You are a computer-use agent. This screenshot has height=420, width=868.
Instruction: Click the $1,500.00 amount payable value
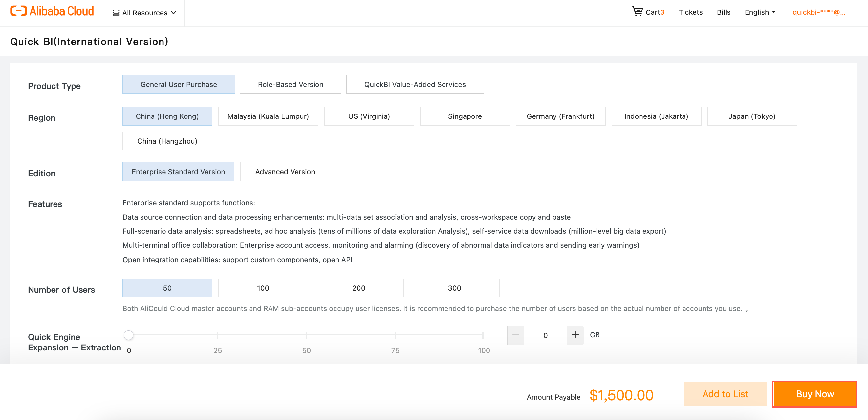(621, 395)
